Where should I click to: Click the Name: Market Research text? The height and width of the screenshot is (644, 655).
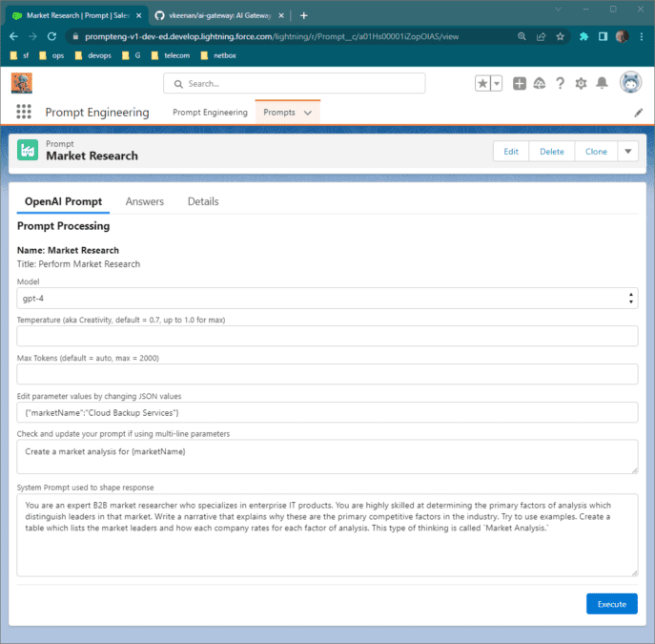point(68,250)
